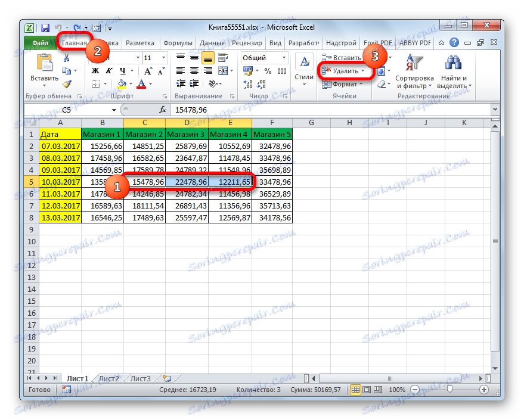Switch to Normal view in status bar

tap(355, 390)
